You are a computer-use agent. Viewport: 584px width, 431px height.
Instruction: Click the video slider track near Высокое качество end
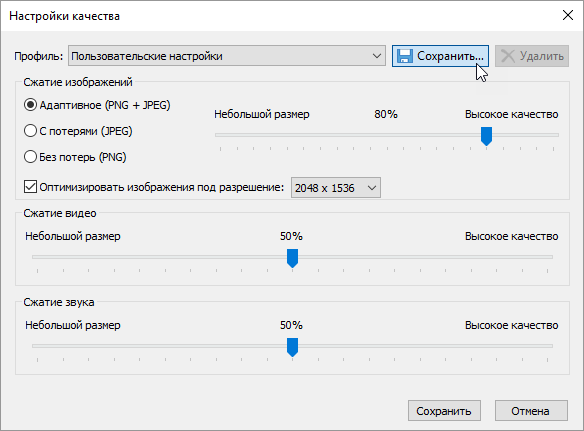(x=521, y=257)
